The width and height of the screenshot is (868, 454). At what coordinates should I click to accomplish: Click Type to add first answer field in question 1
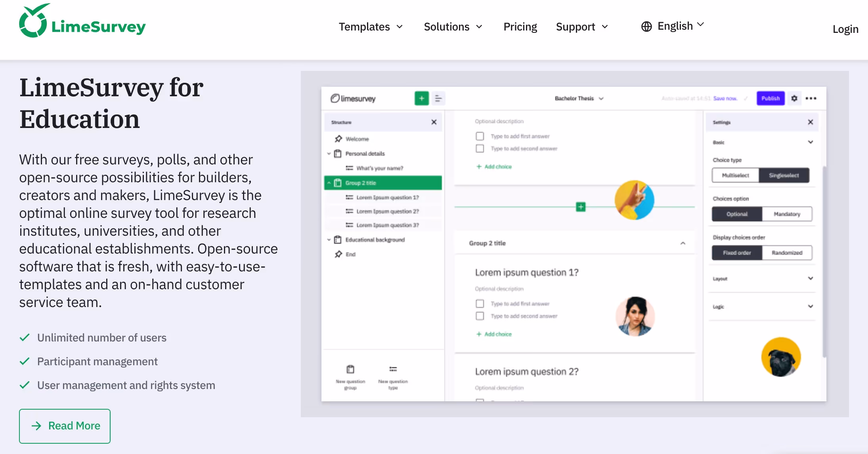520,303
